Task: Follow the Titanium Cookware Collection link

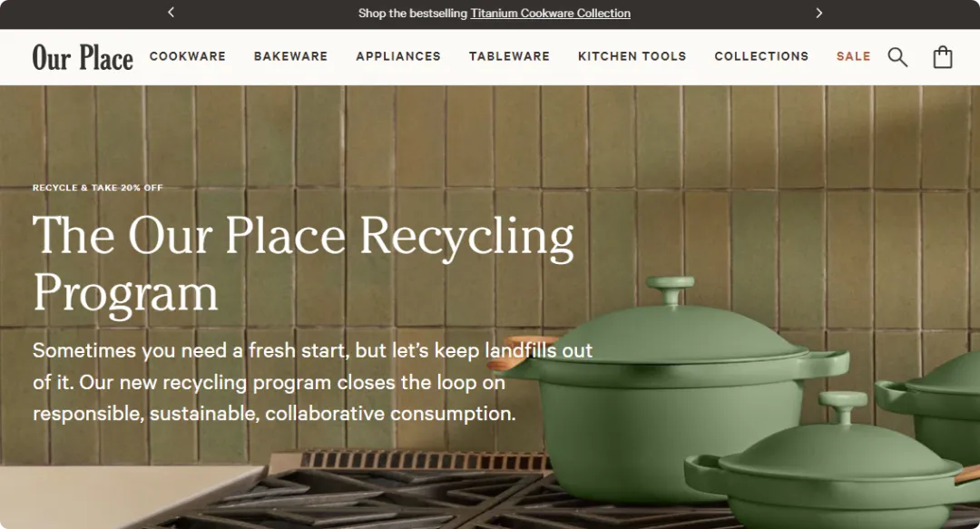Action: coord(550,13)
